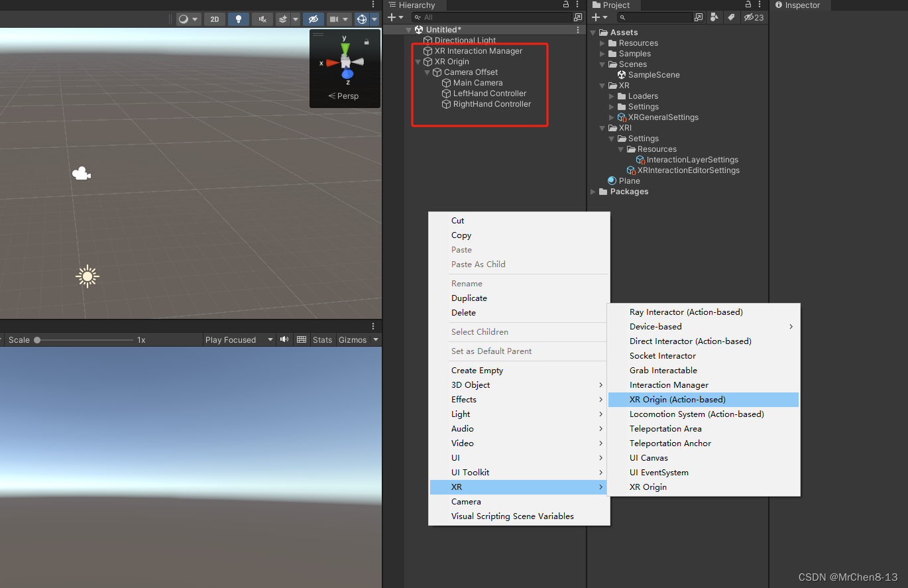Toggle the Stats overlay in Game view

click(322, 339)
